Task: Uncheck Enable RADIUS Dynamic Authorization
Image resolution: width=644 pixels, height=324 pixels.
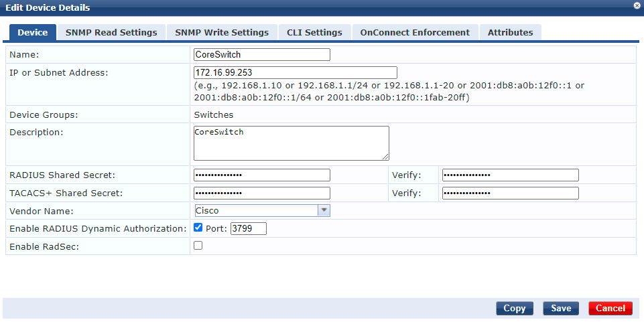Action: (x=198, y=228)
